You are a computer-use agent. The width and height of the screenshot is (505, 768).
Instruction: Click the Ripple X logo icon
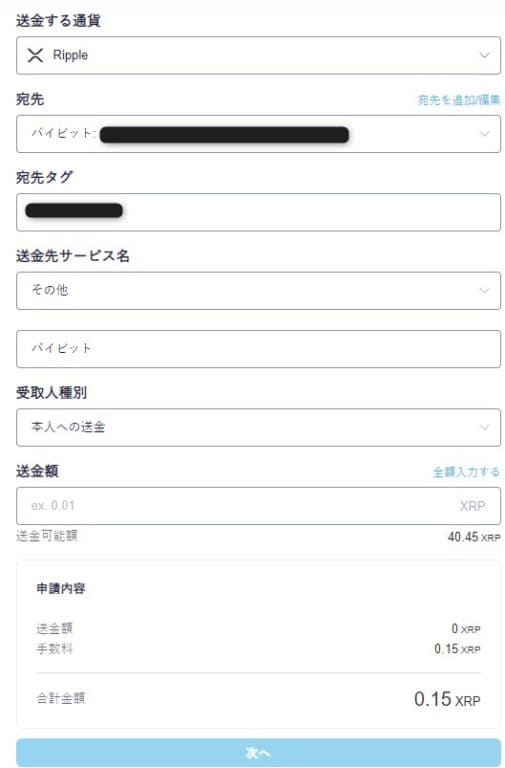[35, 55]
